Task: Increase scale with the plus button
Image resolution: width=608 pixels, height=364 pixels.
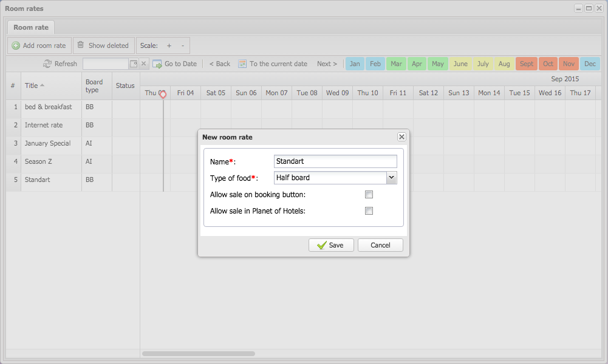Action: click(169, 45)
